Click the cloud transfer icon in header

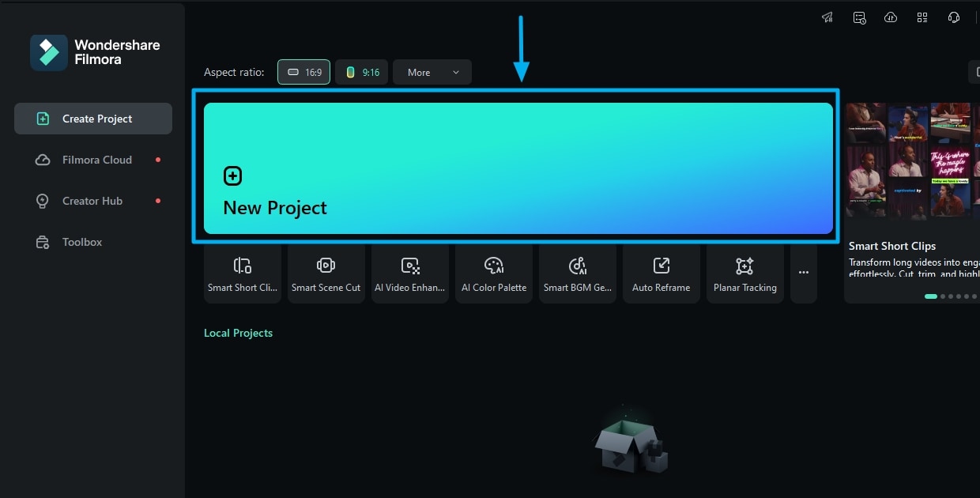pyautogui.click(x=891, y=17)
